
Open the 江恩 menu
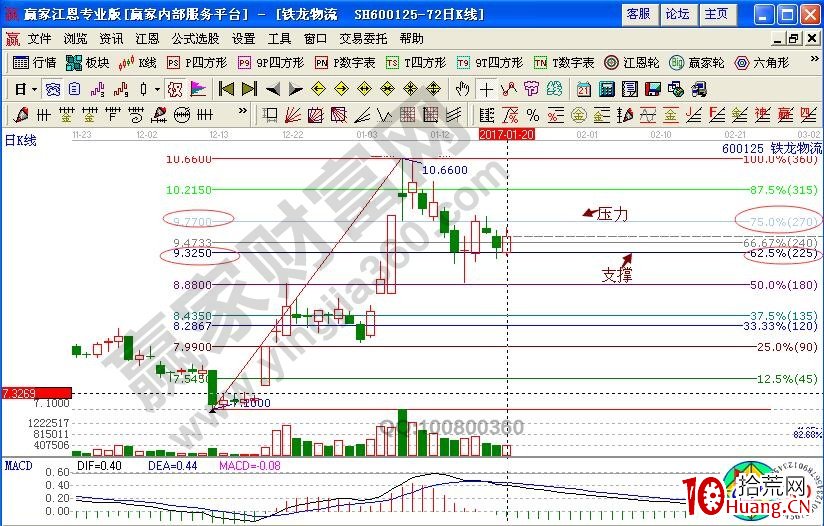tap(147, 38)
